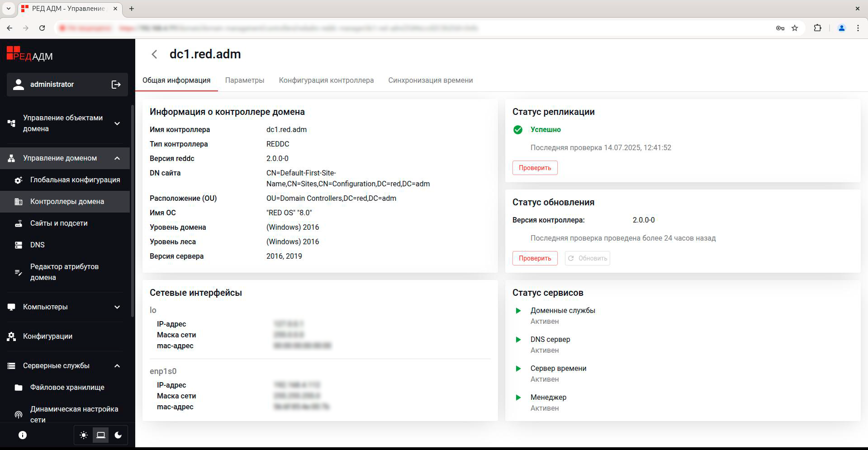868x450 pixels.
Task: Click play icon next to Доменные службы
Action: click(518, 311)
